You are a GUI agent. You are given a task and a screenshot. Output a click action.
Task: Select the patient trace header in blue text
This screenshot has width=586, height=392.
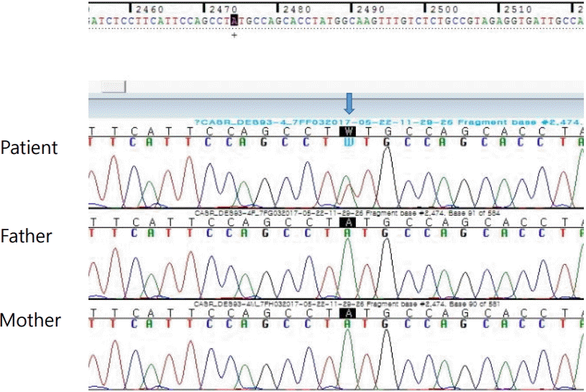tap(388, 123)
